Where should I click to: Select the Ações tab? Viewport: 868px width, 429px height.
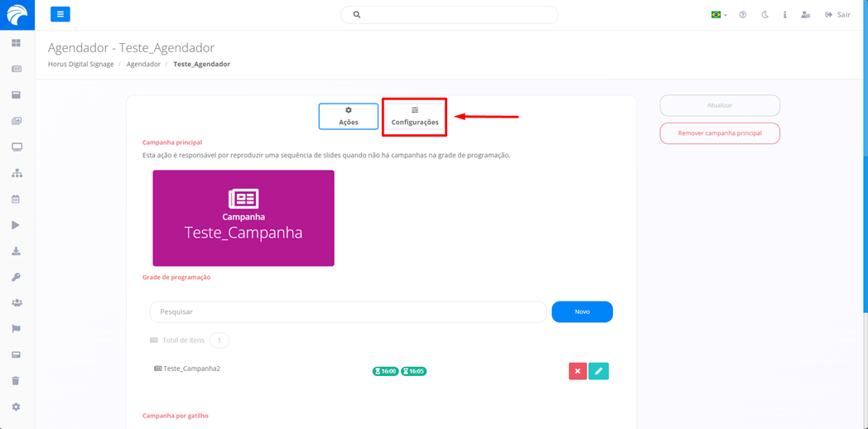tap(349, 116)
